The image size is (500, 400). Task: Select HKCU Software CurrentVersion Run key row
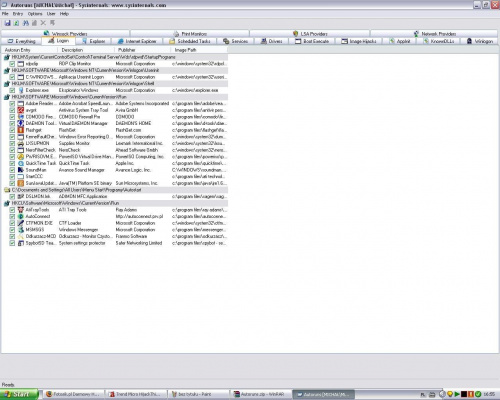(115, 203)
